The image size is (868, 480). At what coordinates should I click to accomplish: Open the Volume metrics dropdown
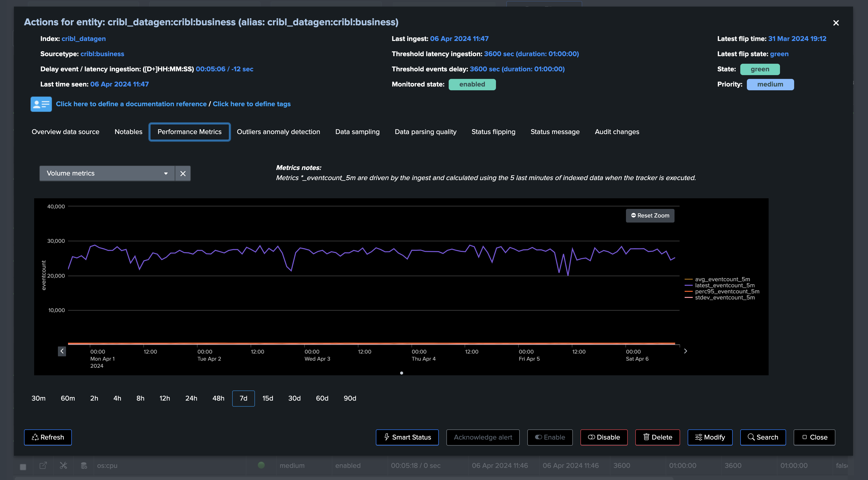(107, 173)
